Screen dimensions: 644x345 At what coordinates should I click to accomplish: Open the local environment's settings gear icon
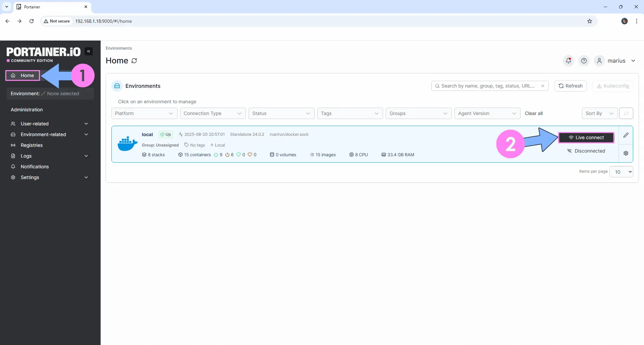point(626,153)
